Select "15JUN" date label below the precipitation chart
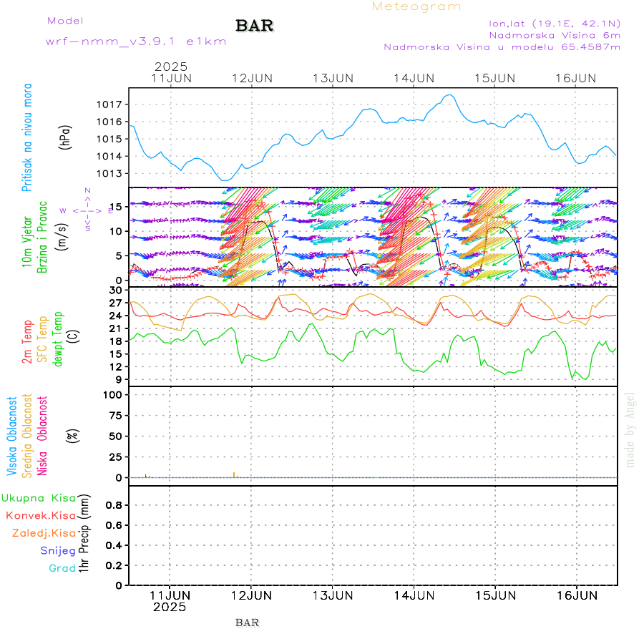The image size is (644, 644). 496,595
